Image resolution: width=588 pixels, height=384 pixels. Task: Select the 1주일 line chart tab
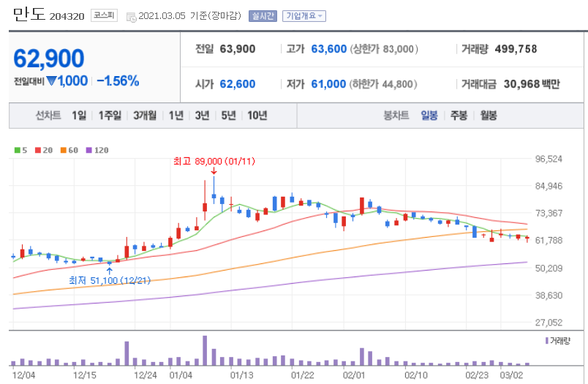110,116
